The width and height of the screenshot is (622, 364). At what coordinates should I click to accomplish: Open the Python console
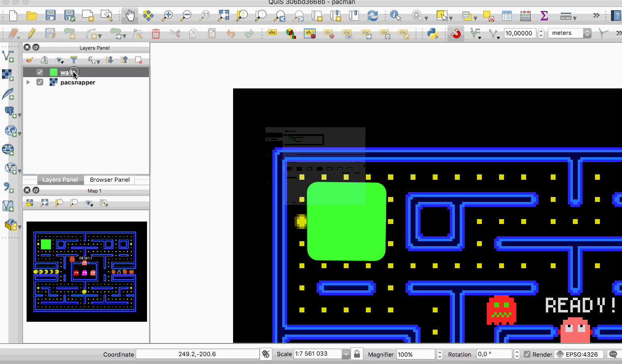433,33
